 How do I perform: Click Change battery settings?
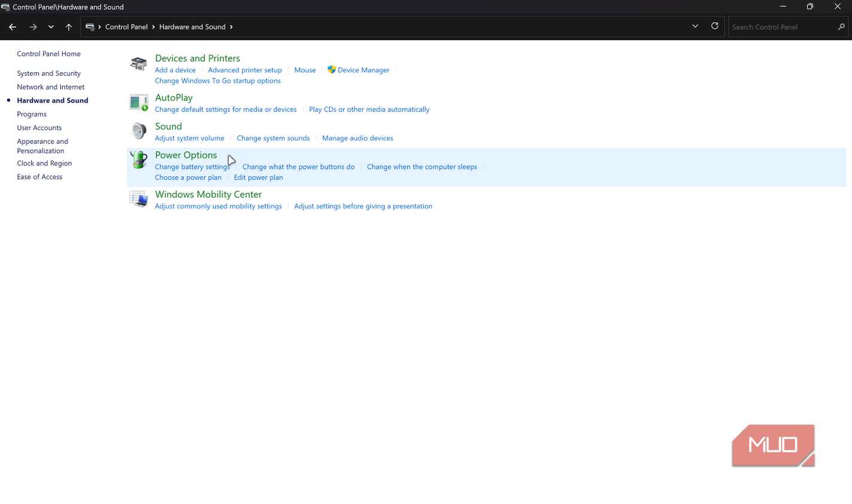tap(192, 167)
